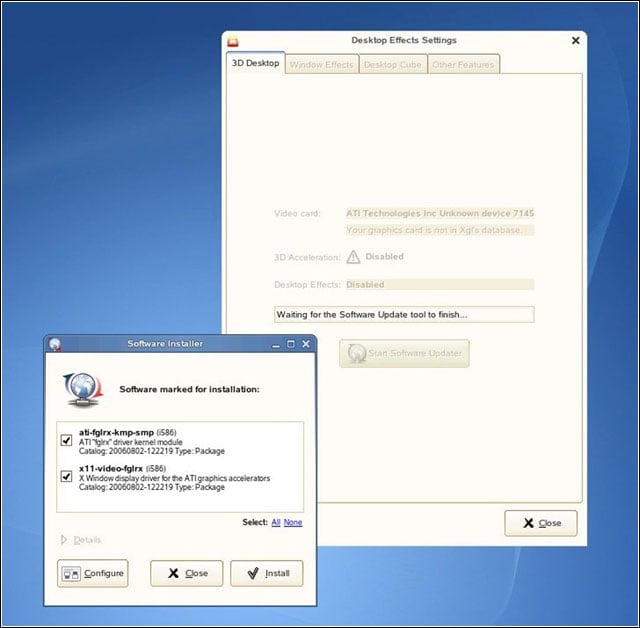Select All packages link
The height and width of the screenshot is (628, 640).
pos(276,522)
